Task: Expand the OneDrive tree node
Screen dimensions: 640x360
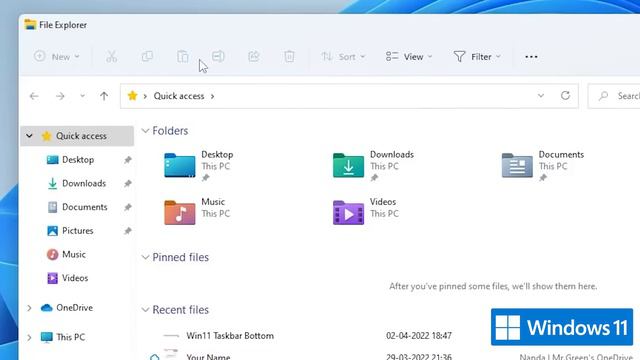Action: [x=29, y=308]
